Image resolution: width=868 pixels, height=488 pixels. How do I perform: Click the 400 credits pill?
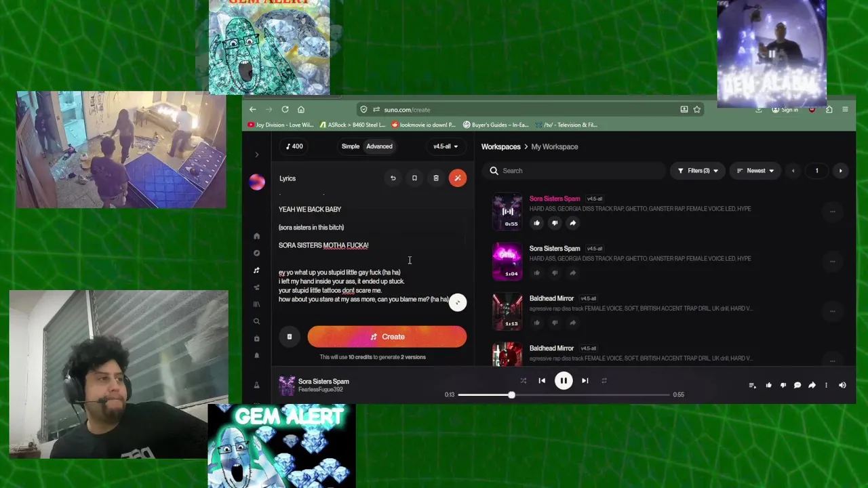coord(294,146)
